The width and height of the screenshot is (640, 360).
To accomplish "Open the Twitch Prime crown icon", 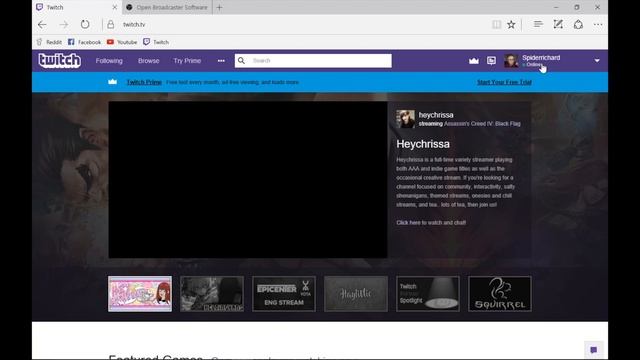I will click(x=473, y=61).
